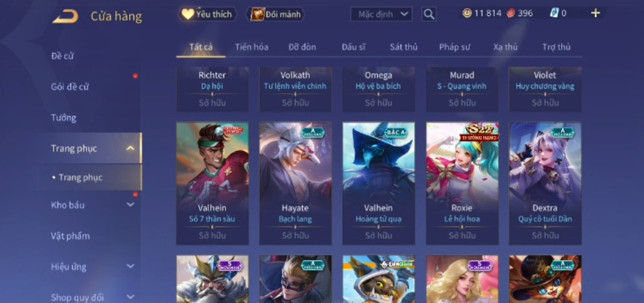This screenshot has width=644, height=303.
Task: Select the Tiến hóa tab
Action: [251, 47]
